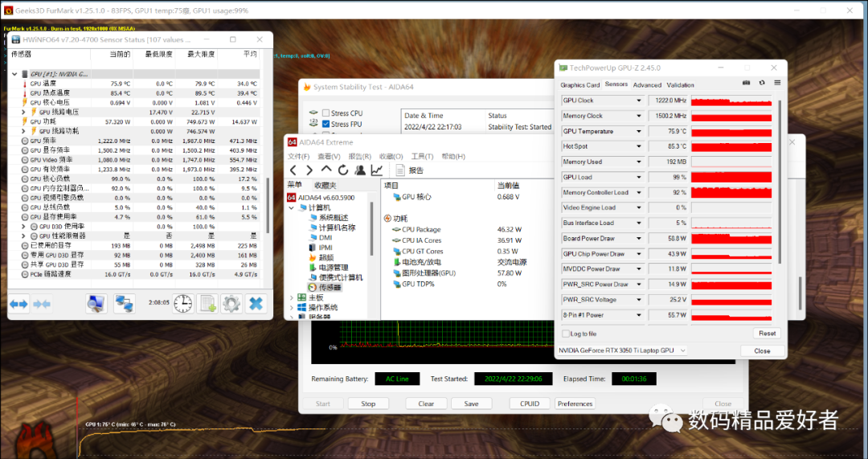Click AIDA64 报告 report toolbar button
Screen dimensions: 868x459
pyautogui.click(x=410, y=170)
